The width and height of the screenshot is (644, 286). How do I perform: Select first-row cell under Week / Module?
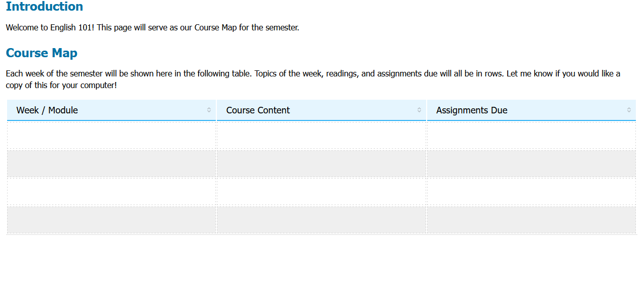coord(111,135)
